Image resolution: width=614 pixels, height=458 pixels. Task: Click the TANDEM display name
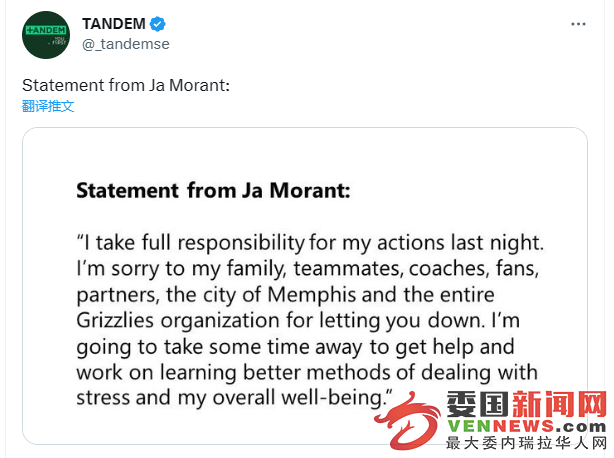tap(114, 24)
